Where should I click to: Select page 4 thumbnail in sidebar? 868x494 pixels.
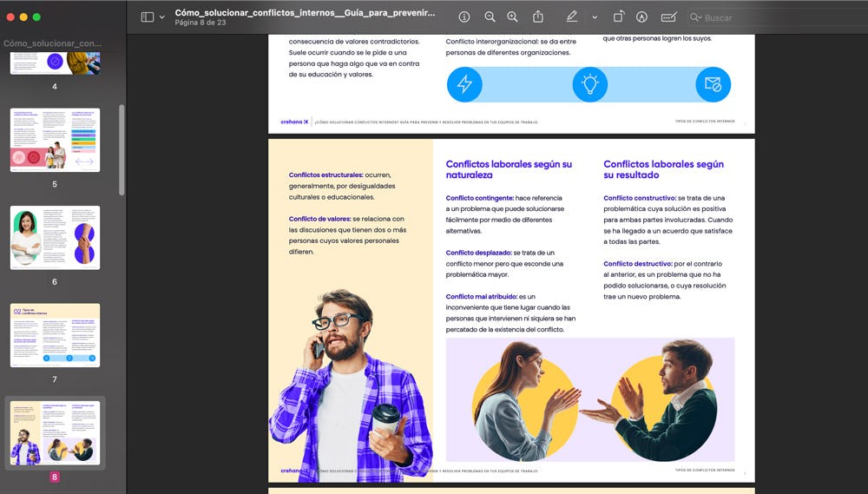[55, 63]
